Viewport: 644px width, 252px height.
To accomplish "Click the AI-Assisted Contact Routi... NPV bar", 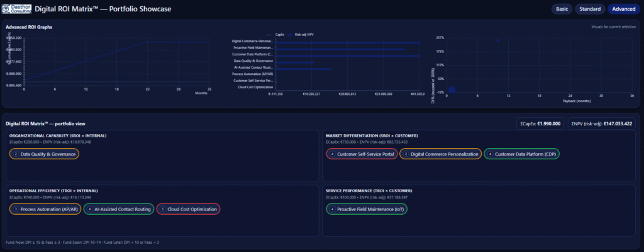I will 304,69.
